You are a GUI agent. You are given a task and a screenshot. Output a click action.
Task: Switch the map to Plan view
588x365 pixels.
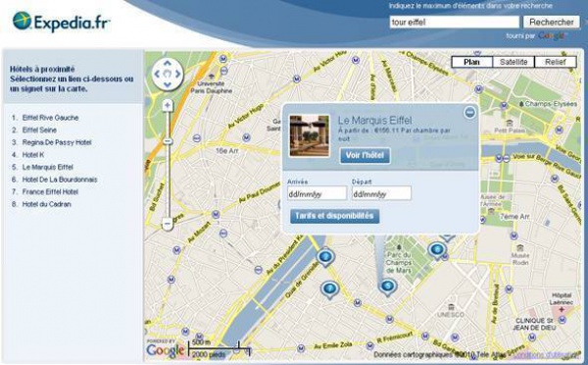(471, 62)
